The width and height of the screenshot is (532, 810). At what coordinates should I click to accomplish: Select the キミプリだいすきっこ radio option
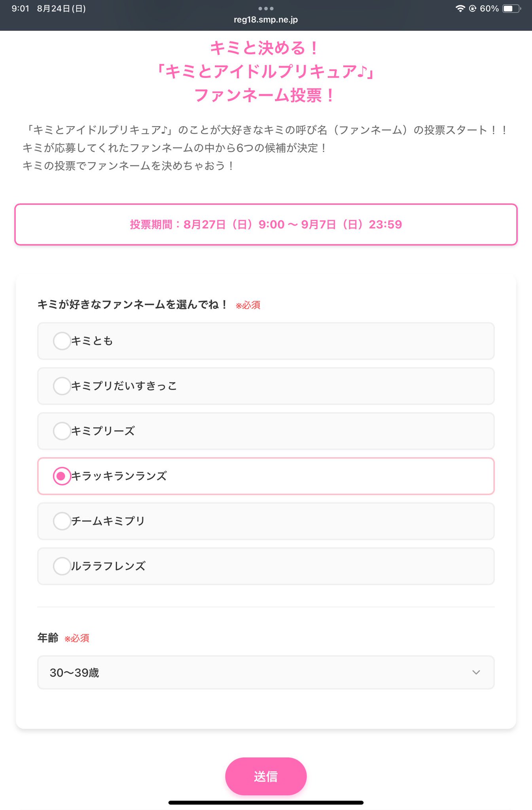tap(62, 386)
